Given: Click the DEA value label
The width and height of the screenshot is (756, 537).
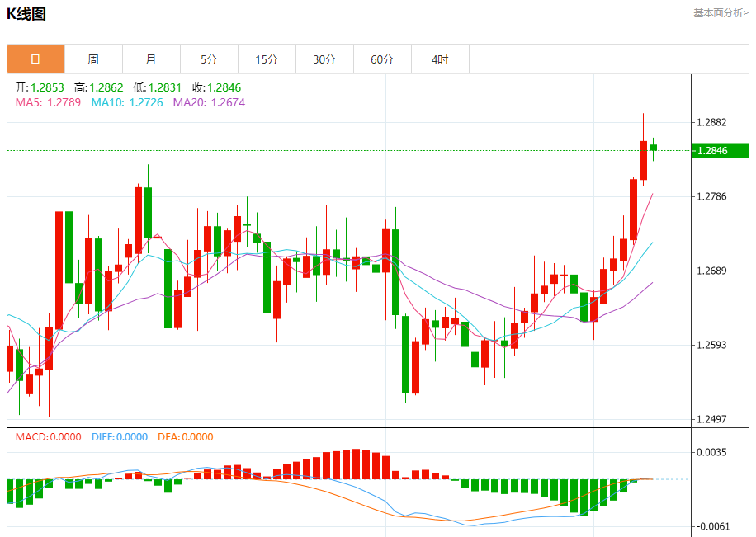Looking at the screenshot, I should click(x=186, y=436).
